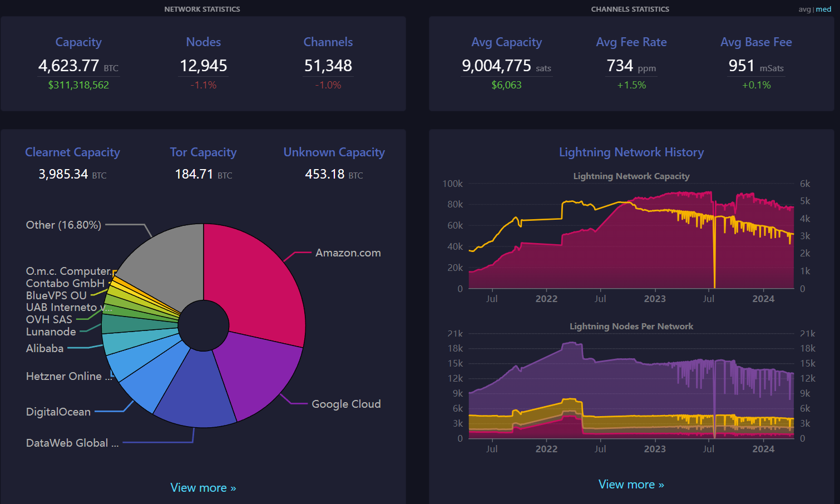
Task: Click the Alibaba label
Action: click(45, 349)
